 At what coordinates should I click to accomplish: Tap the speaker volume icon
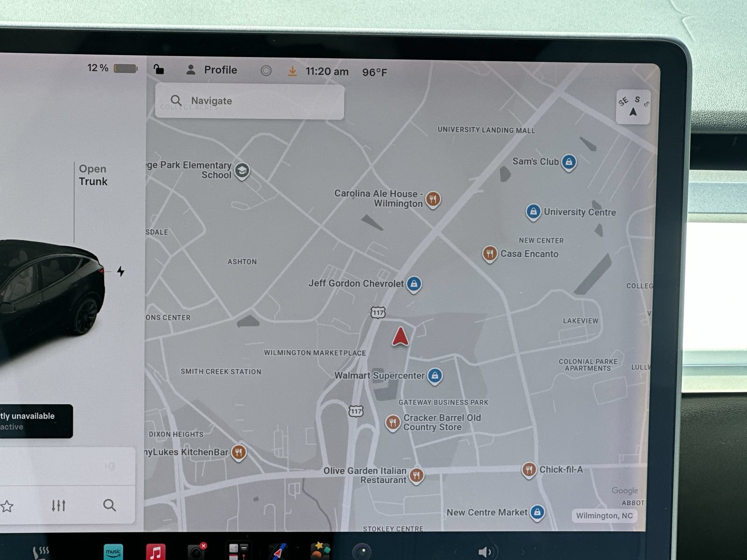[x=486, y=553]
